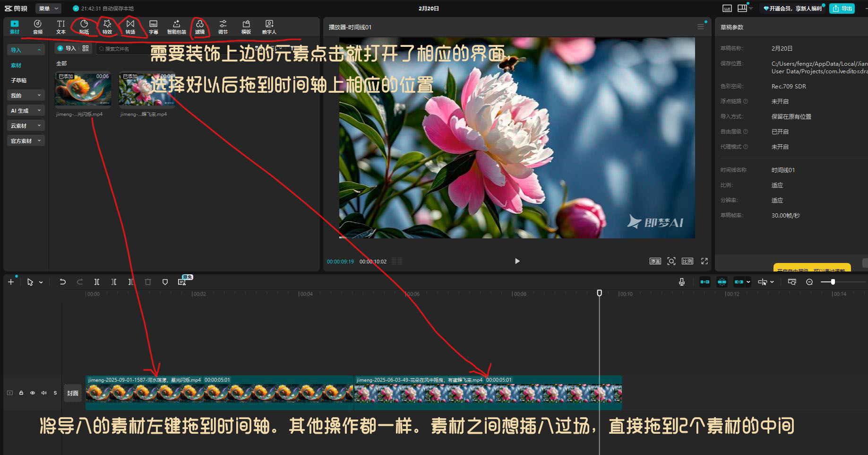868x455 pixels.
Task: Select the 文本 (Text) tool
Action: tap(60, 26)
